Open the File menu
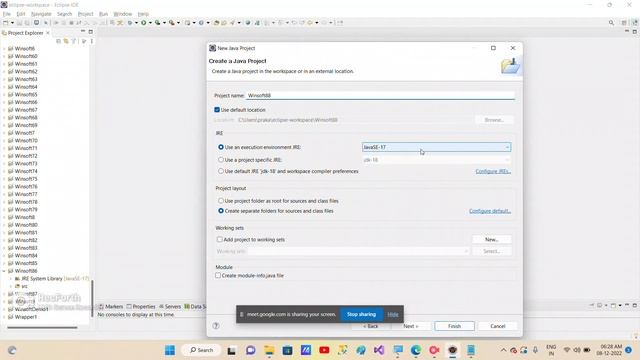The width and height of the screenshot is (640, 360). click(7, 14)
